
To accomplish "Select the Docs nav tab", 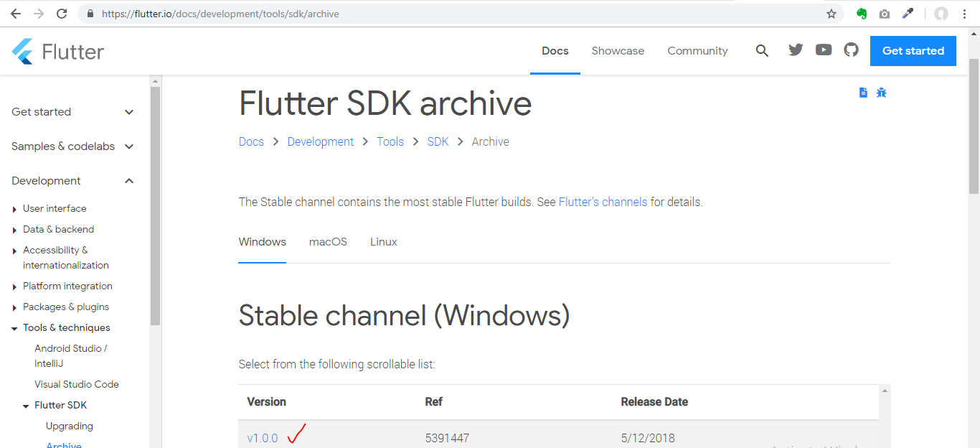I will tap(555, 51).
